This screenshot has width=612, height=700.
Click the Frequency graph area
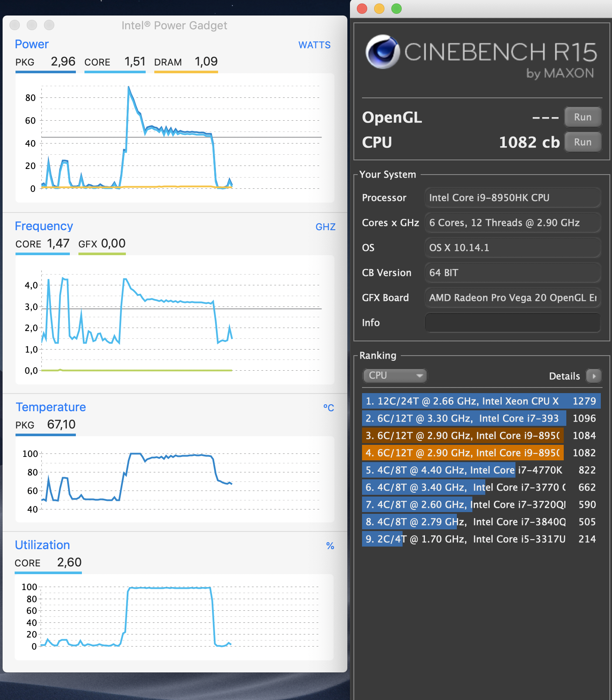(175, 320)
